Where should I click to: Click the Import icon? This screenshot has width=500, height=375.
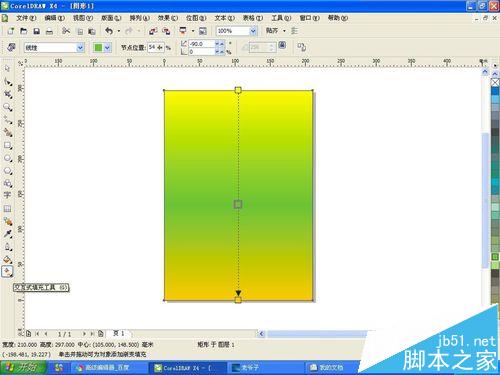[x=153, y=31]
